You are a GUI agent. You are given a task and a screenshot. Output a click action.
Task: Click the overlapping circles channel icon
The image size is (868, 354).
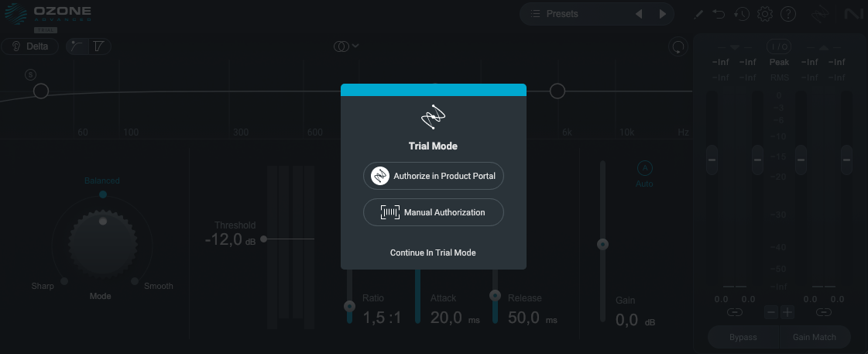pos(341,46)
